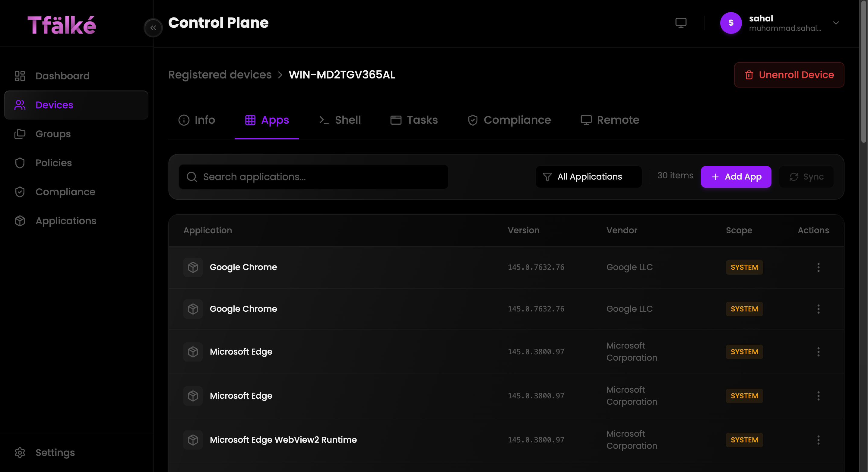Click the Application column header
This screenshot has height=472, width=868.
click(x=208, y=230)
